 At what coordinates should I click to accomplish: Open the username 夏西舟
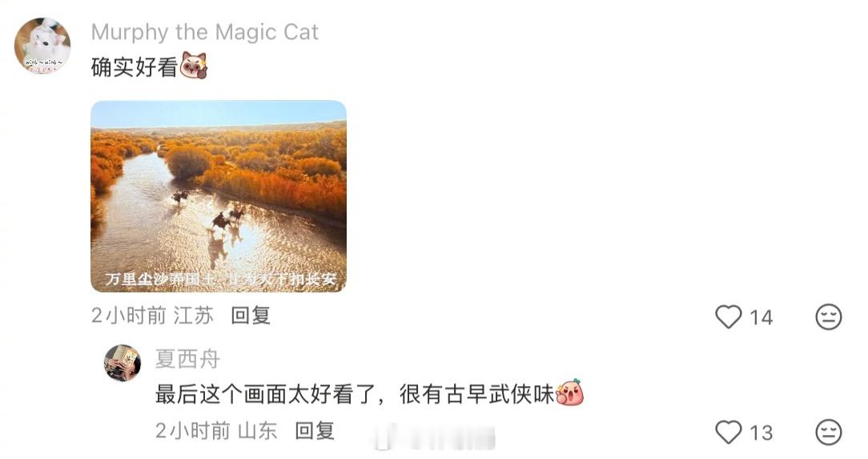[187, 359]
